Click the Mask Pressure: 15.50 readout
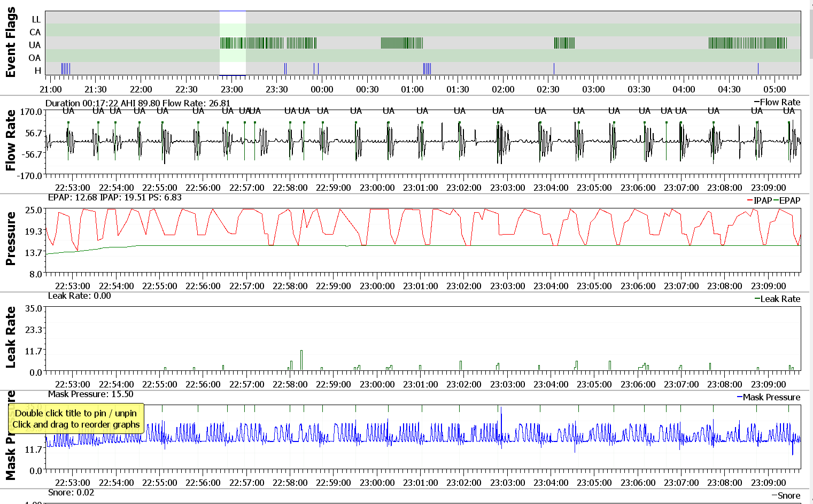 91,394
